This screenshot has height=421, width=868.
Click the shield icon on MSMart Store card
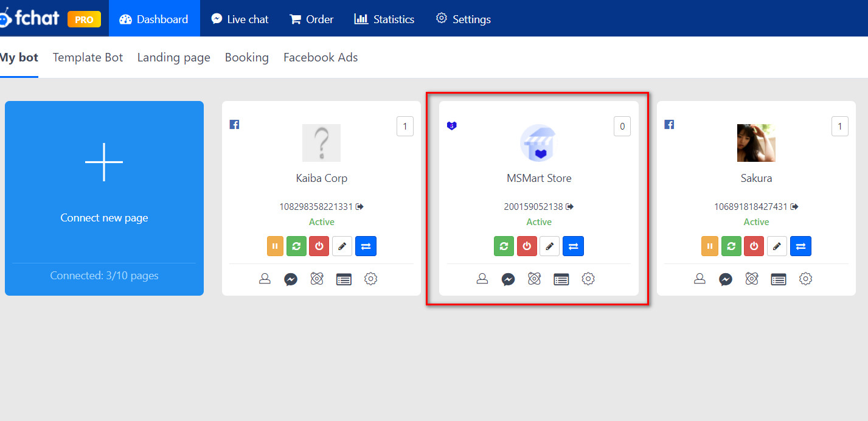pyautogui.click(x=452, y=126)
